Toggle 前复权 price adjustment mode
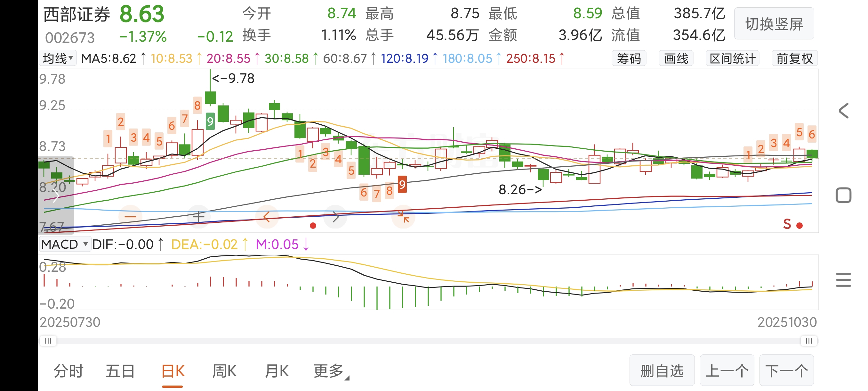Screen dimensions: 868x391 [794, 59]
